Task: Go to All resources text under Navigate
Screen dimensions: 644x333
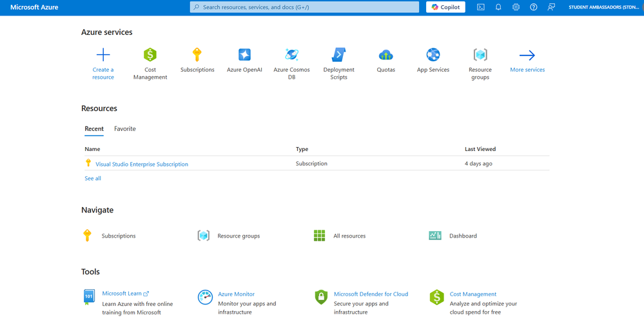Action: pos(349,236)
